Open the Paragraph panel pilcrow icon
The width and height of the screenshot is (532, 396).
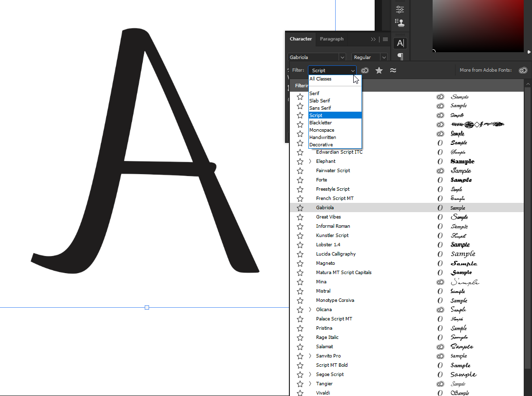click(400, 57)
